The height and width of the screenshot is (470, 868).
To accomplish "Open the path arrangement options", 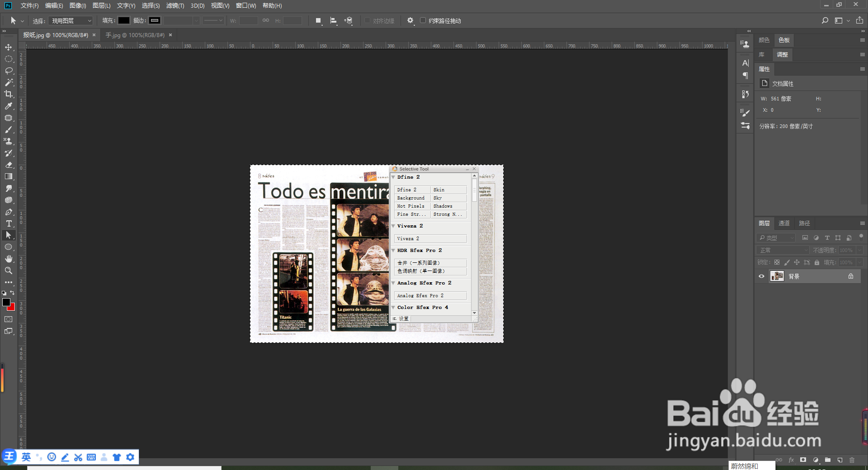I will click(349, 20).
